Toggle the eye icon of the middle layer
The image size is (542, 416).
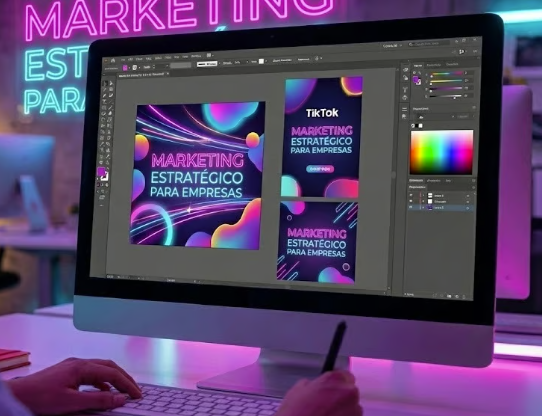[x=411, y=201]
